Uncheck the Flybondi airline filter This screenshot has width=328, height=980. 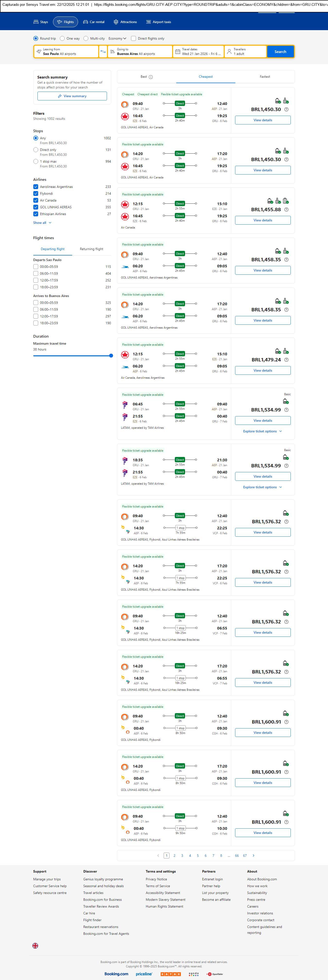point(36,194)
